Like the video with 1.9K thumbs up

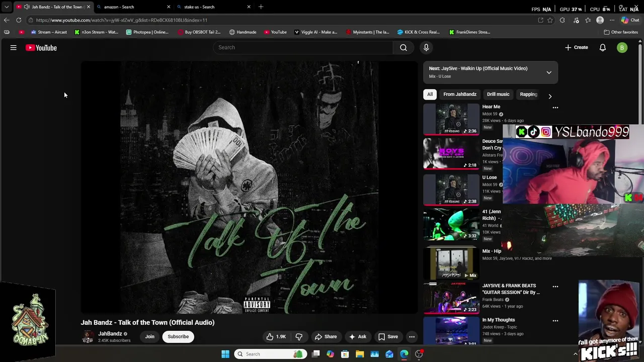(276, 337)
